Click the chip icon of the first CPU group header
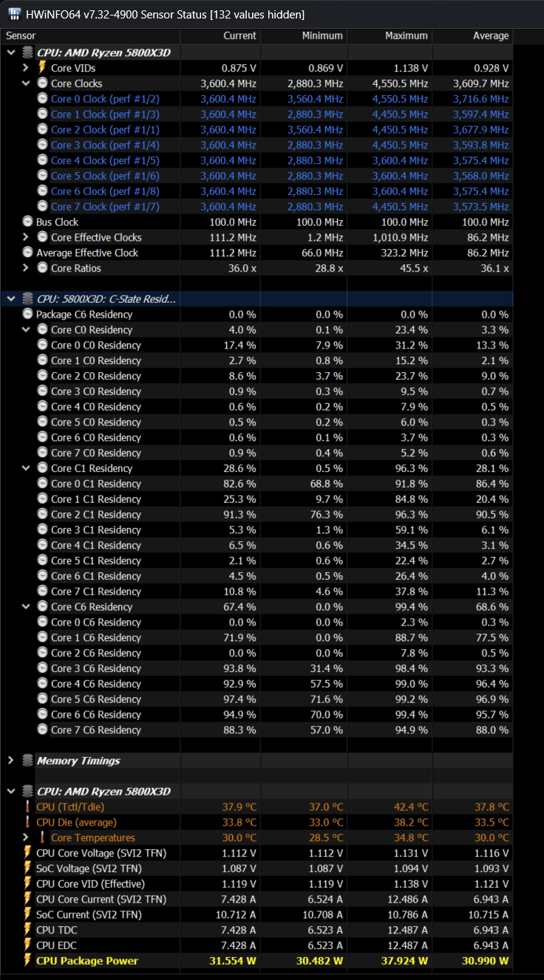This screenshot has height=980, width=544. [x=27, y=52]
